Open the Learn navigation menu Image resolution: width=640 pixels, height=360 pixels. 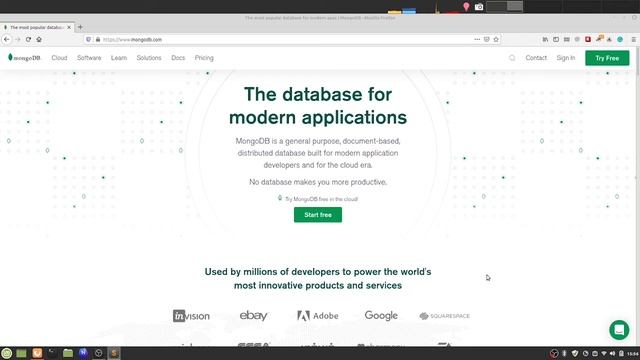(x=119, y=58)
